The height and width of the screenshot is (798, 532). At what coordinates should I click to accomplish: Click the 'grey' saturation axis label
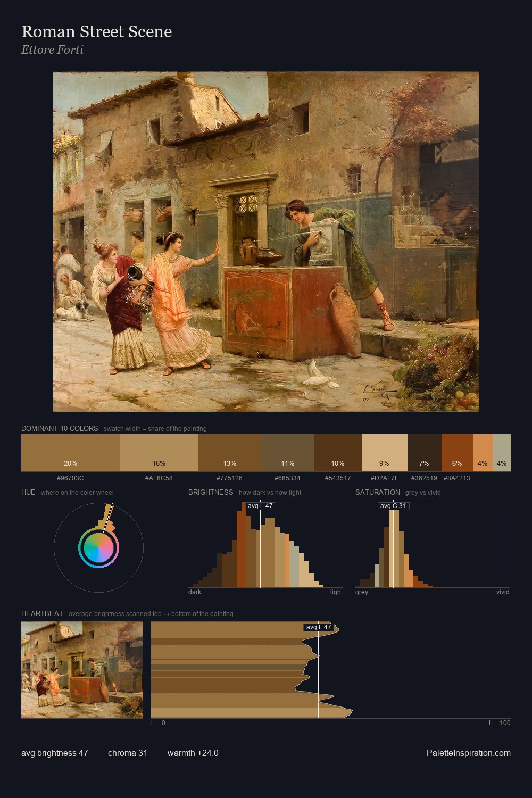pyautogui.click(x=362, y=592)
